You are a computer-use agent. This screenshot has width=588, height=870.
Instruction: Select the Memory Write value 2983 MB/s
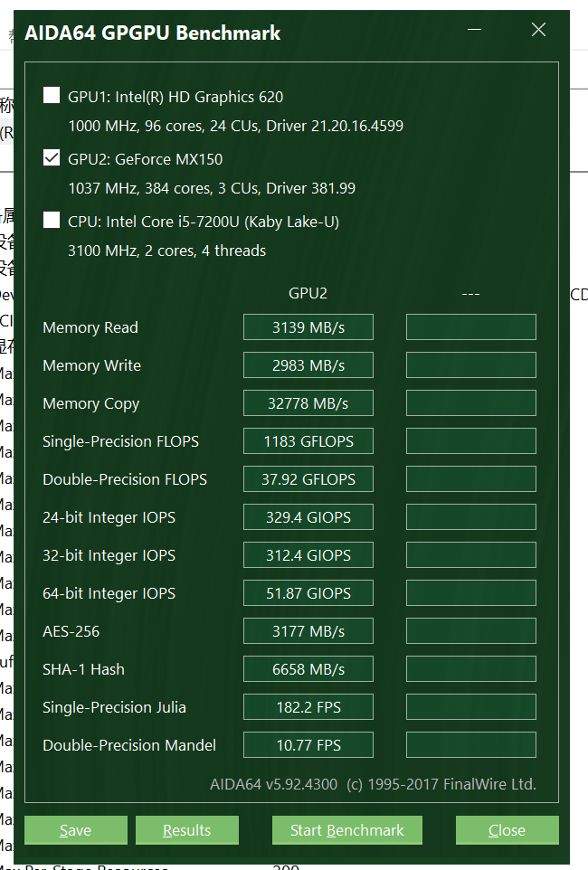coord(308,365)
